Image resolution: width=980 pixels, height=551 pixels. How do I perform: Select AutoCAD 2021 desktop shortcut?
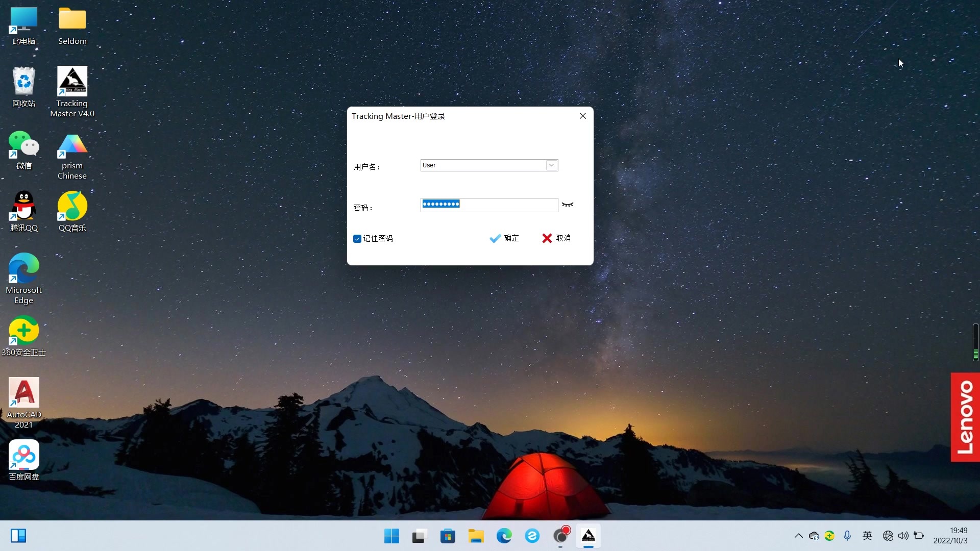pyautogui.click(x=23, y=403)
